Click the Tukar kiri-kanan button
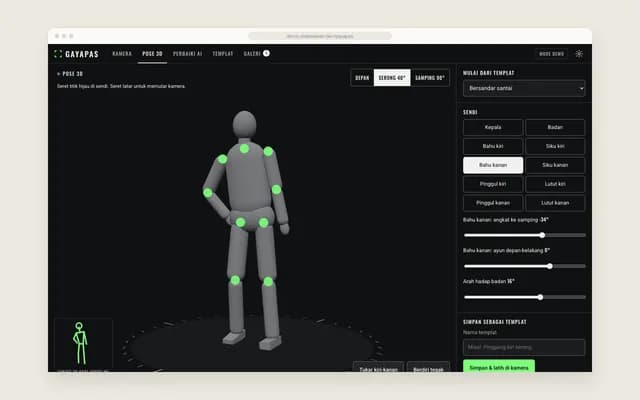640x400 pixels. click(378, 367)
